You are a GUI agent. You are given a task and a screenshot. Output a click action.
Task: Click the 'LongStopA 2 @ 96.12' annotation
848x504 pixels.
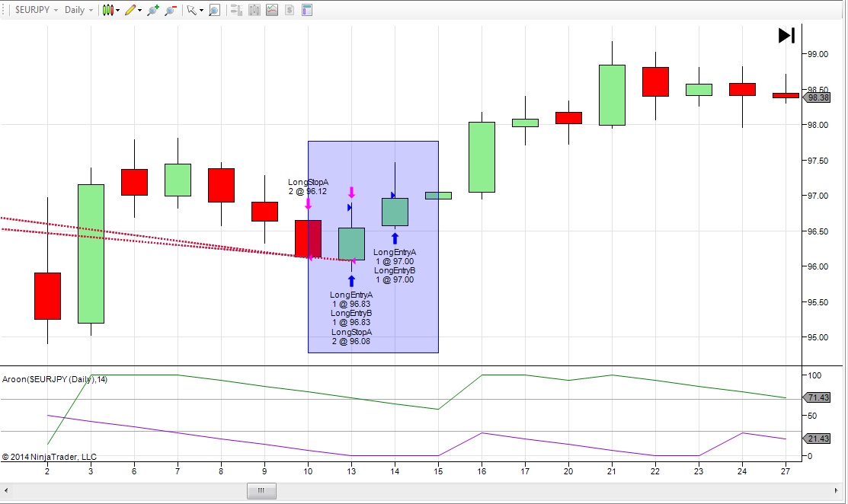click(x=308, y=187)
